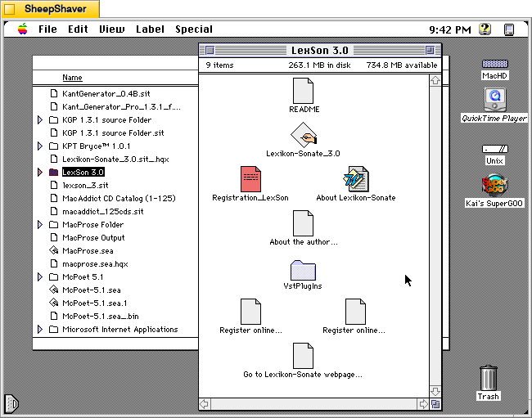Viewport: 532px width, 418px height.
Task: Open the Edit menu
Action: click(x=78, y=29)
